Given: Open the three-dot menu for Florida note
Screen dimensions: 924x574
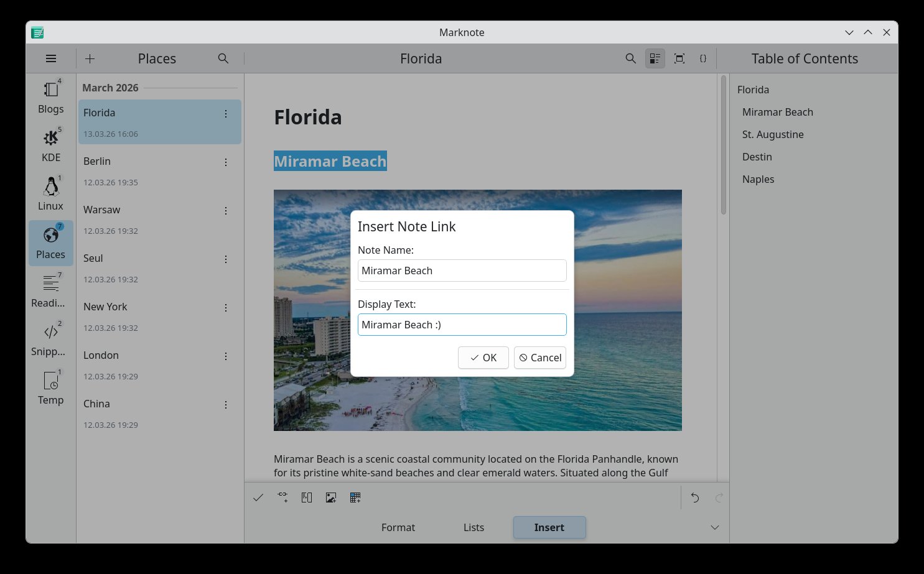Looking at the screenshot, I should point(226,114).
